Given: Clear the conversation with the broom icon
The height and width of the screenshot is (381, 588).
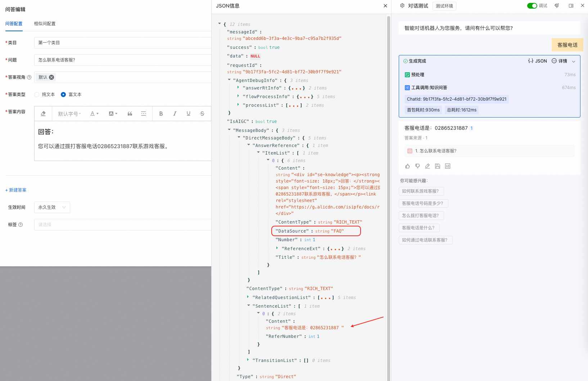Looking at the screenshot, I should pyautogui.click(x=557, y=6).
